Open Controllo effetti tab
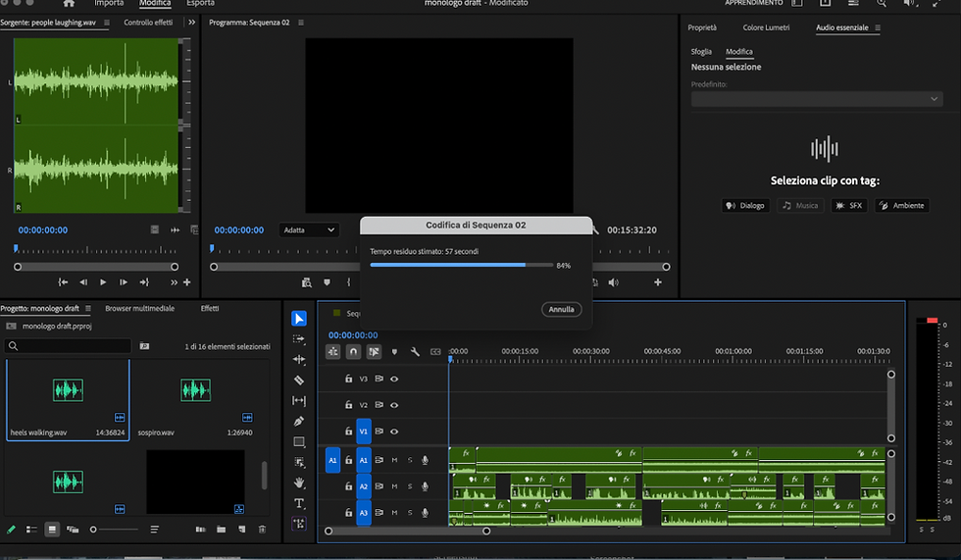961x560 pixels. click(148, 22)
